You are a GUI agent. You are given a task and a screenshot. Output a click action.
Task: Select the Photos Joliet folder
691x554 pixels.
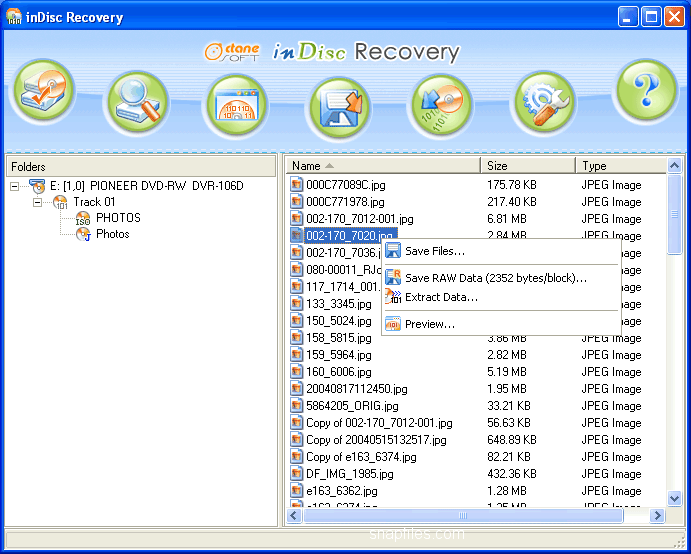pyautogui.click(x=112, y=234)
